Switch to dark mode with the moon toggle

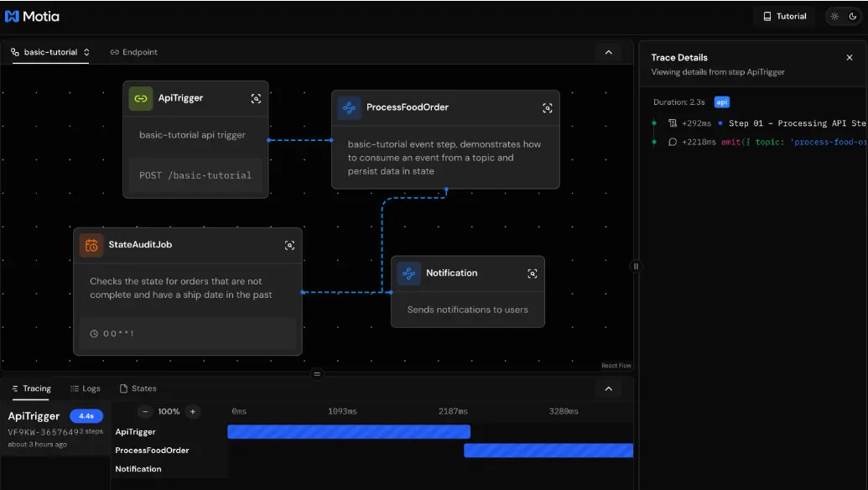[853, 16]
